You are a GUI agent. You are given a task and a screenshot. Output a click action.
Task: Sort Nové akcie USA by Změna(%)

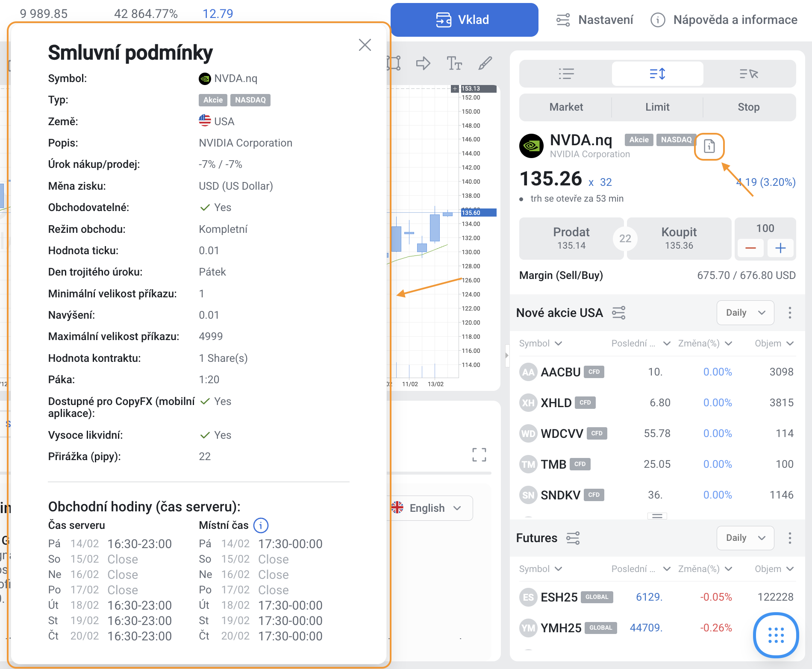(705, 343)
